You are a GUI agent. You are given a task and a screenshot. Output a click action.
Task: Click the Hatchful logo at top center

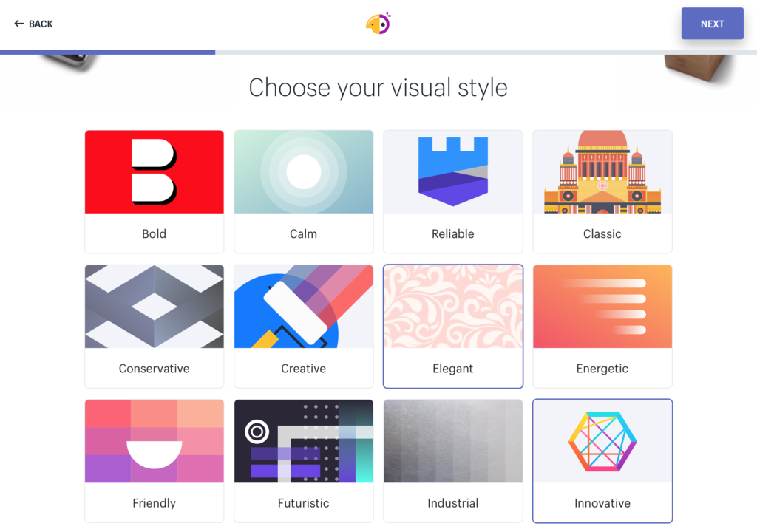pyautogui.click(x=378, y=24)
